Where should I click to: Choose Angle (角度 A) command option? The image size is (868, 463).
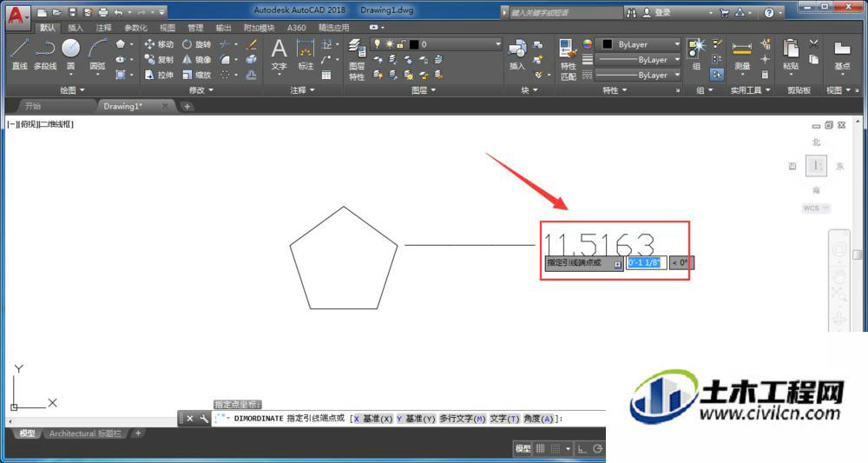pyautogui.click(x=539, y=419)
